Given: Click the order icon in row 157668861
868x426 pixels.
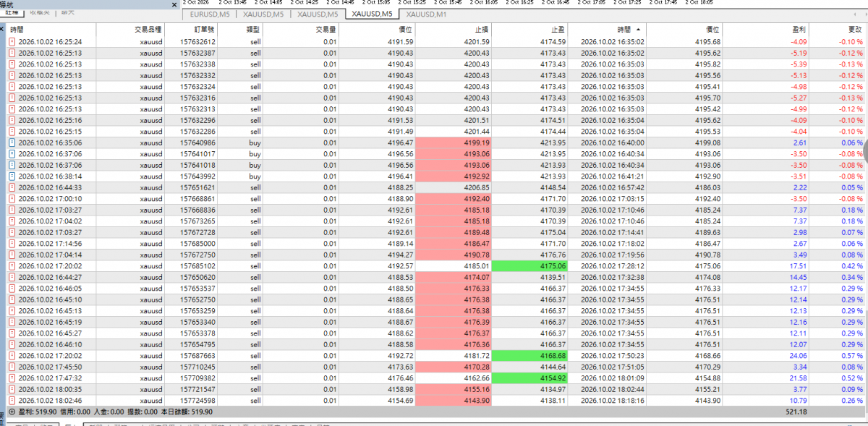Looking at the screenshot, I should click(12, 199).
